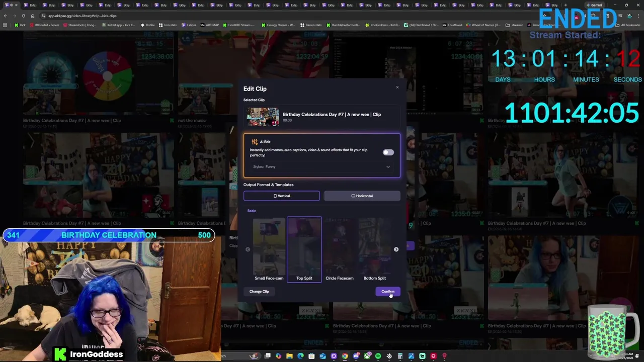Open File Explorer from the taskbar
Viewport: 644px width, 362px height.
pyautogui.click(x=289, y=356)
